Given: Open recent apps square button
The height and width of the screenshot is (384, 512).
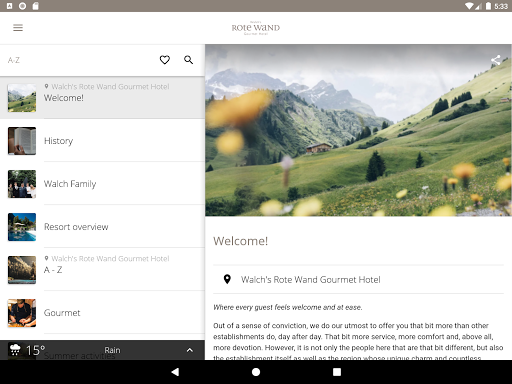Looking at the screenshot, I should tap(337, 372).
